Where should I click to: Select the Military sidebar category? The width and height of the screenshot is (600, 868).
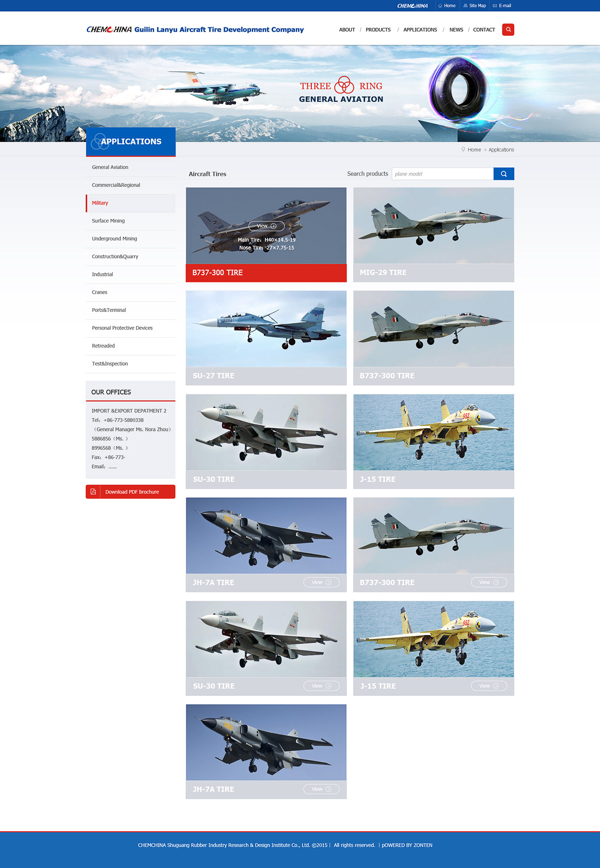(x=131, y=203)
